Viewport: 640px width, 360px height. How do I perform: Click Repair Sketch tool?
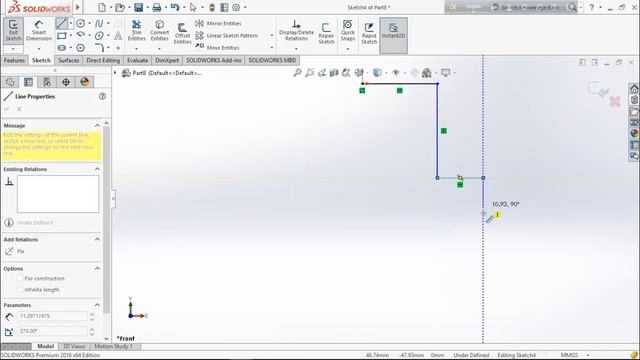pos(326,33)
